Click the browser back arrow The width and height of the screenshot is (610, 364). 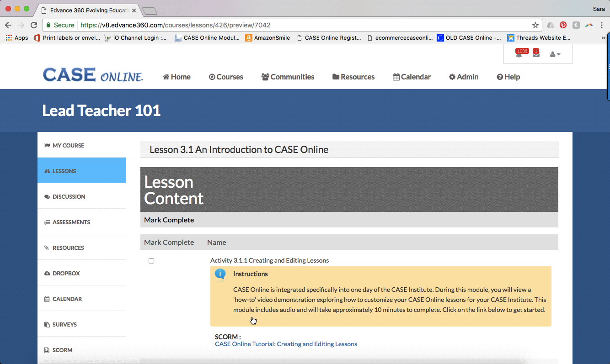8,25
